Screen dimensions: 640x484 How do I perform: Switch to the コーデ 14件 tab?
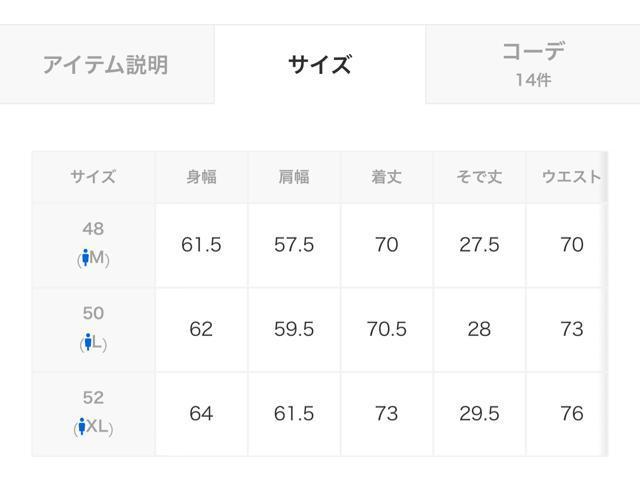[x=533, y=63]
